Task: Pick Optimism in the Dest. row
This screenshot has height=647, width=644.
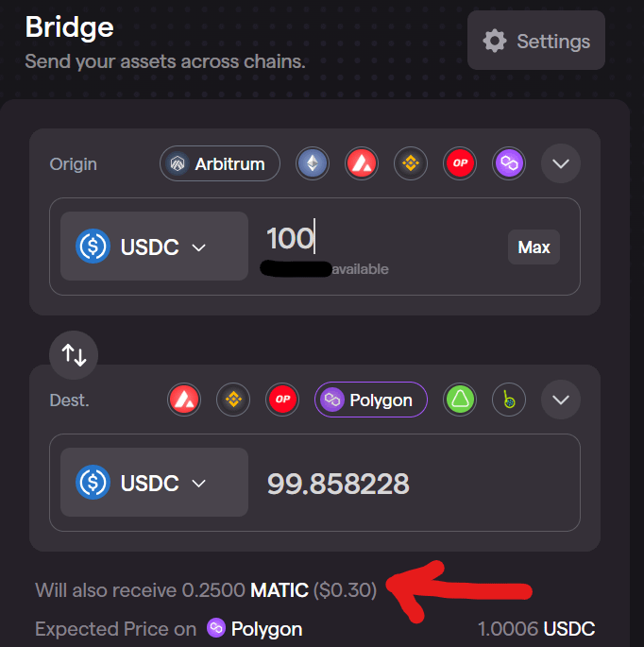Action: click(282, 400)
